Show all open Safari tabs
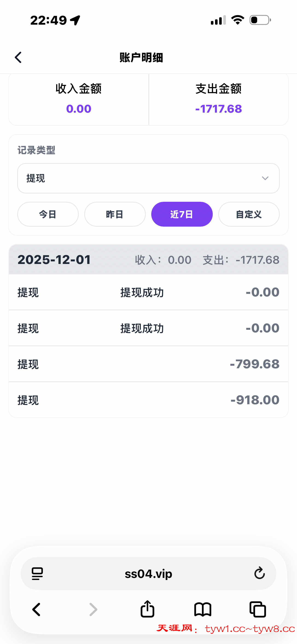This screenshot has height=644, width=297. pos(258,609)
